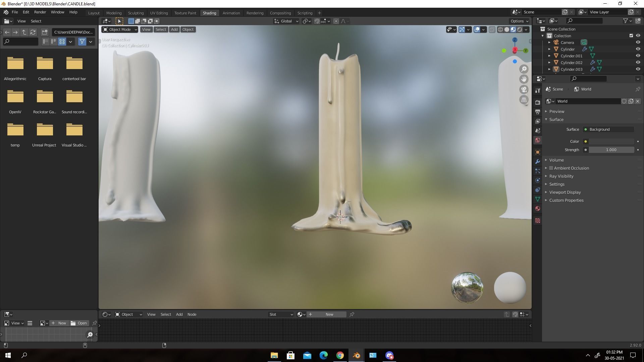Open the Output properties tab

click(538, 112)
